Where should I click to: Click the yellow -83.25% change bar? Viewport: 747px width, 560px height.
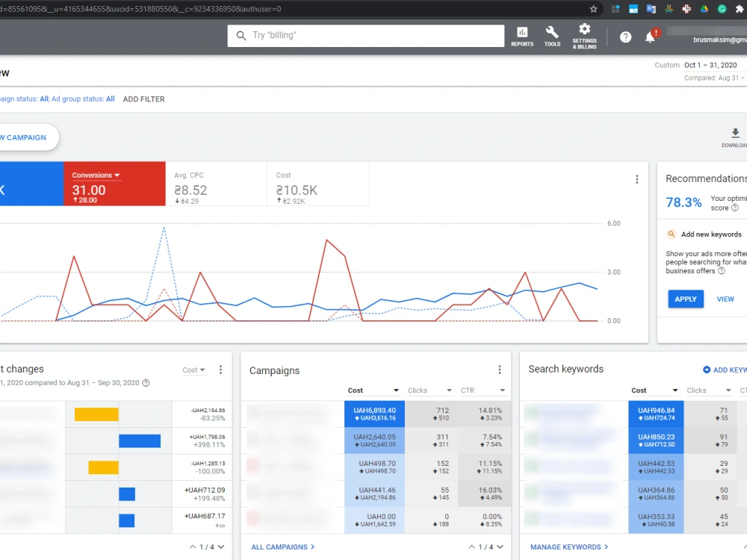[x=96, y=414]
